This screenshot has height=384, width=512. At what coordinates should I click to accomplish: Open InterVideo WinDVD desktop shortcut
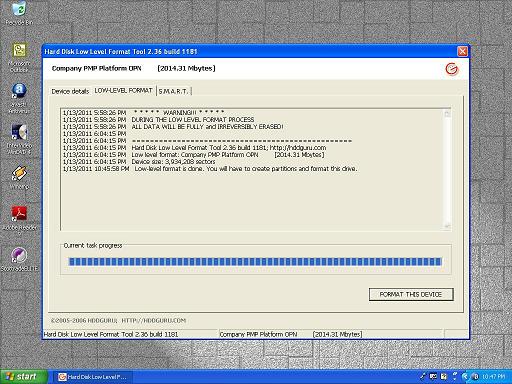point(19,139)
